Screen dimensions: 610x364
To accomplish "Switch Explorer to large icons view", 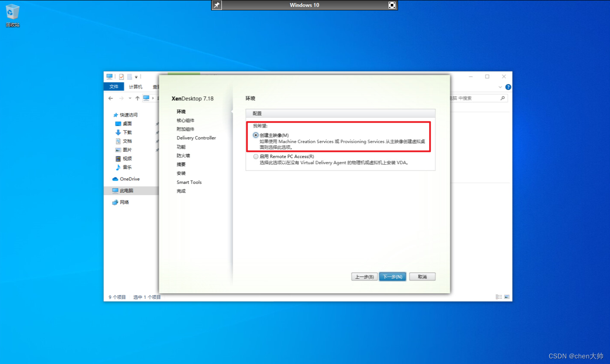I will click(507, 297).
